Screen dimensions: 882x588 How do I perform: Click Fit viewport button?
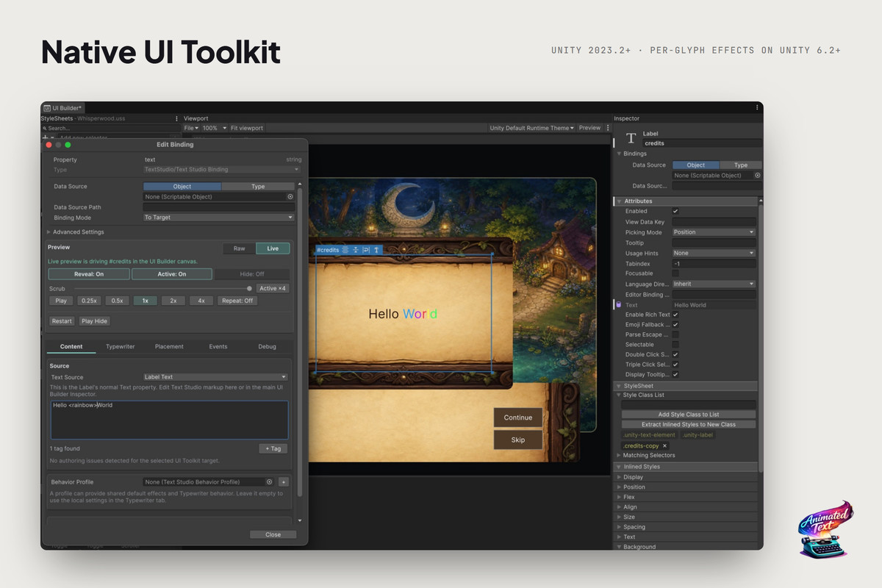(x=247, y=128)
